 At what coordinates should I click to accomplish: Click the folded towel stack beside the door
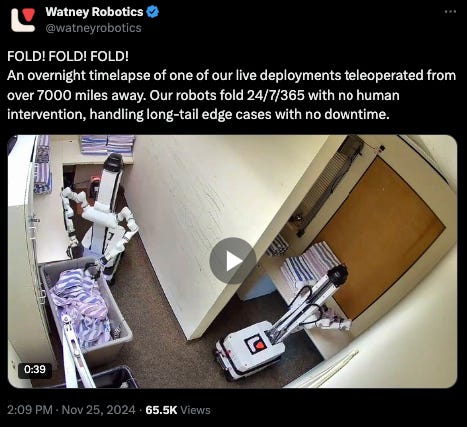coord(307,265)
